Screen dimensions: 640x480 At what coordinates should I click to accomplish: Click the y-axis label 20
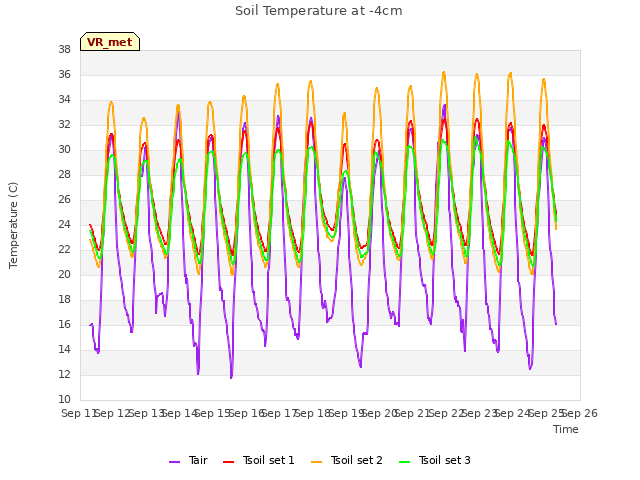pyautogui.click(x=64, y=275)
